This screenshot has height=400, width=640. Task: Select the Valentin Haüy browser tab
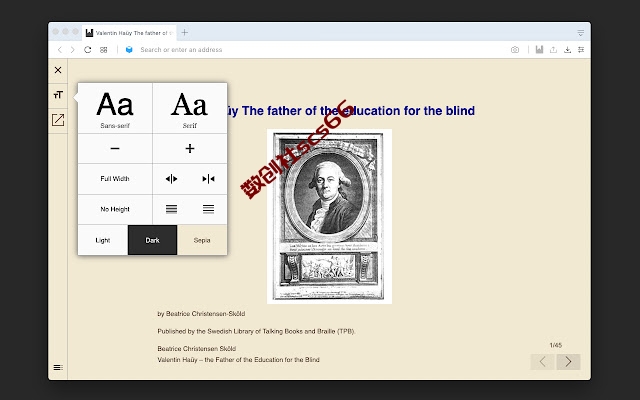pos(129,33)
